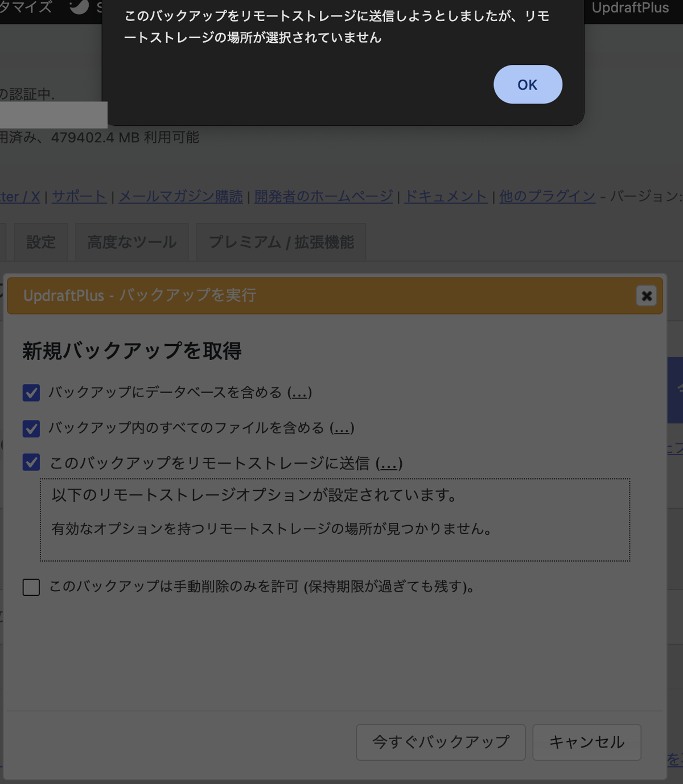
Task: Close the UpdraftPlus backup dialog
Action: (647, 296)
